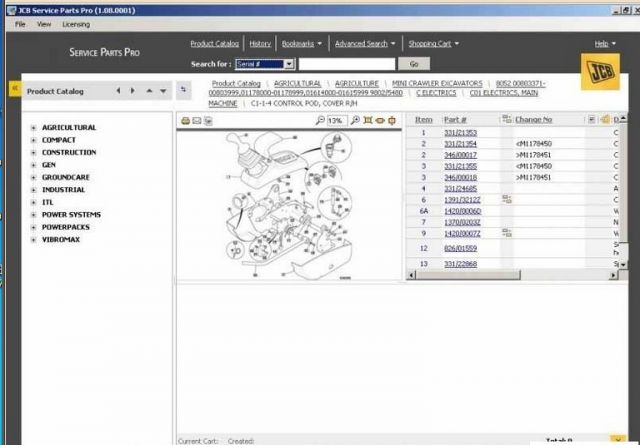Image resolution: width=640 pixels, height=445 pixels.
Task: Move up in catalog hierarchy arrow
Action: [149, 91]
